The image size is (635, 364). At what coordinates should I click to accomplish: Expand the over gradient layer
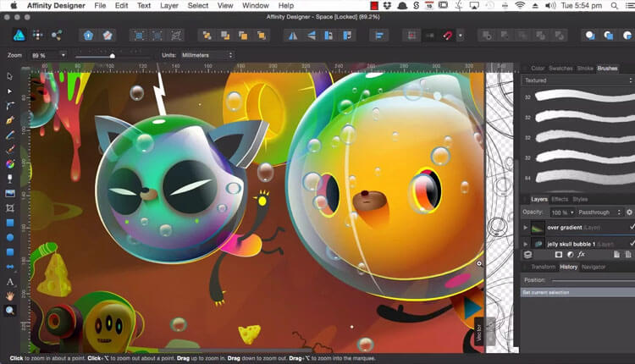[x=525, y=227]
